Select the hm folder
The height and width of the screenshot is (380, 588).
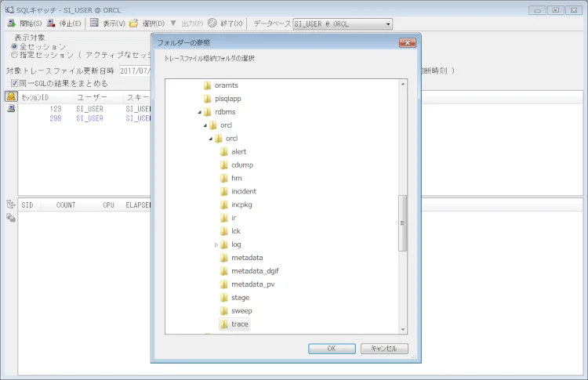coord(236,179)
